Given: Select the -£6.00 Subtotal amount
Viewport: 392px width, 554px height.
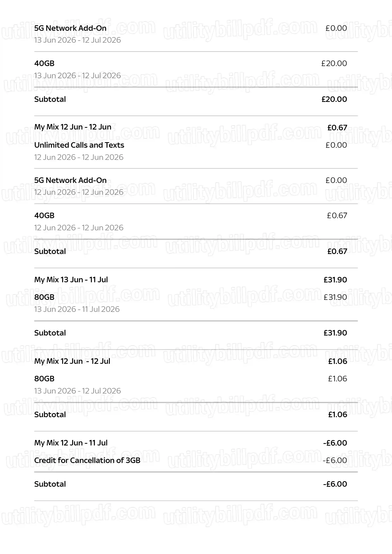Looking at the screenshot, I should point(335,484).
